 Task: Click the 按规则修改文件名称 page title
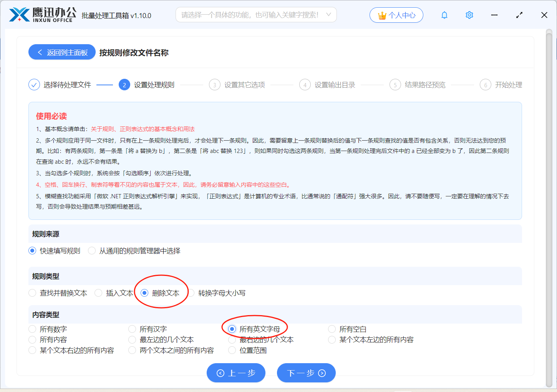tap(134, 52)
